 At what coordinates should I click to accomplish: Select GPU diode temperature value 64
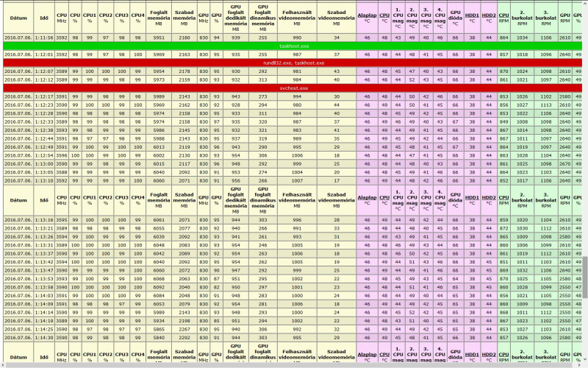[x=455, y=279]
